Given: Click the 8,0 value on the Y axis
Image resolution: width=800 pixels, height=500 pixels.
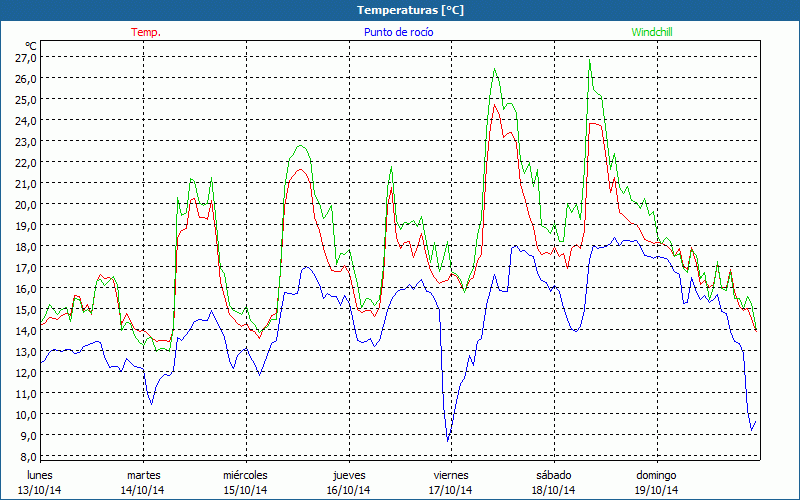Looking at the screenshot, I should [26, 456].
